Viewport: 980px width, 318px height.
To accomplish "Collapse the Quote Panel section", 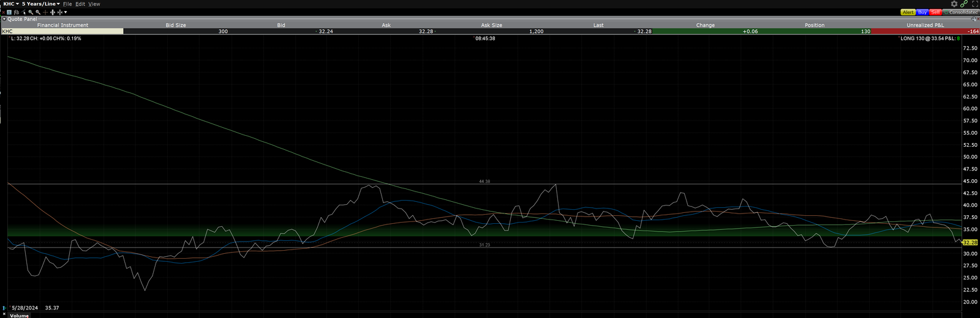I will [x=4, y=19].
